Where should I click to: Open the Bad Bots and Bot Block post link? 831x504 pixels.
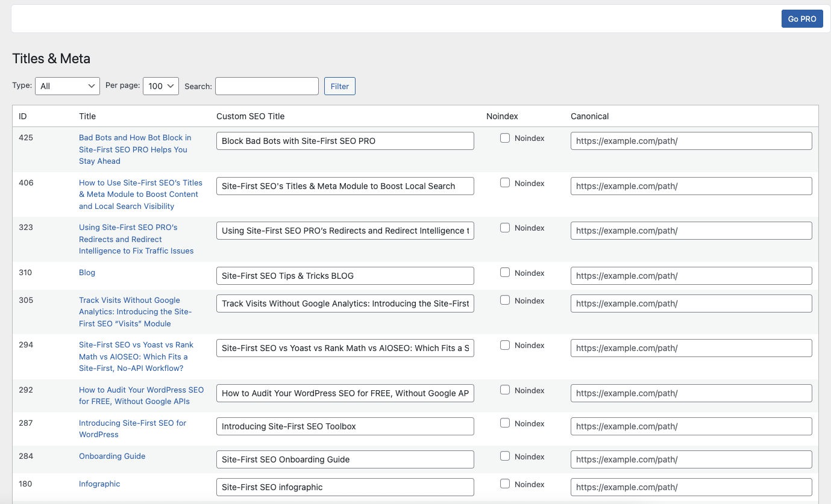[134, 149]
